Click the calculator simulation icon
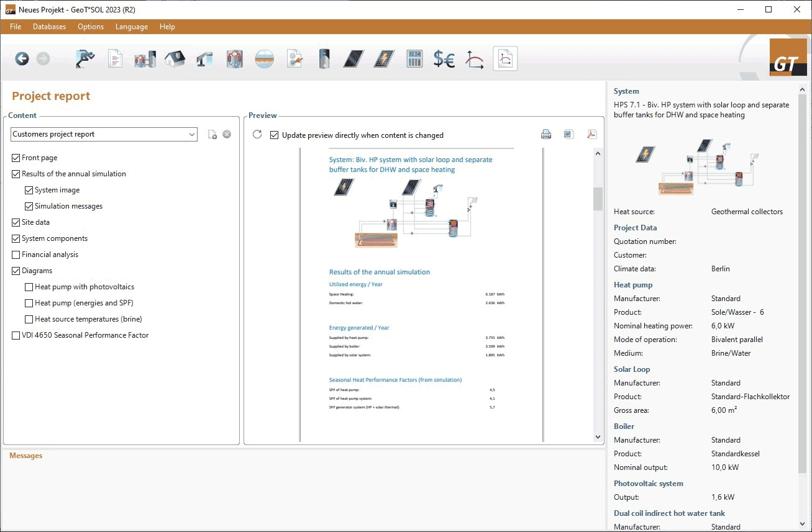Screen dimensions: 812x532 [414, 59]
